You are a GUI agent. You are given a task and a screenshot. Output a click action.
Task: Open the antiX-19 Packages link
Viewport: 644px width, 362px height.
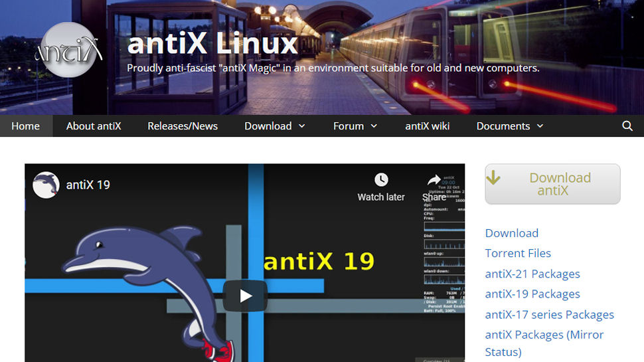pos(532,294)
